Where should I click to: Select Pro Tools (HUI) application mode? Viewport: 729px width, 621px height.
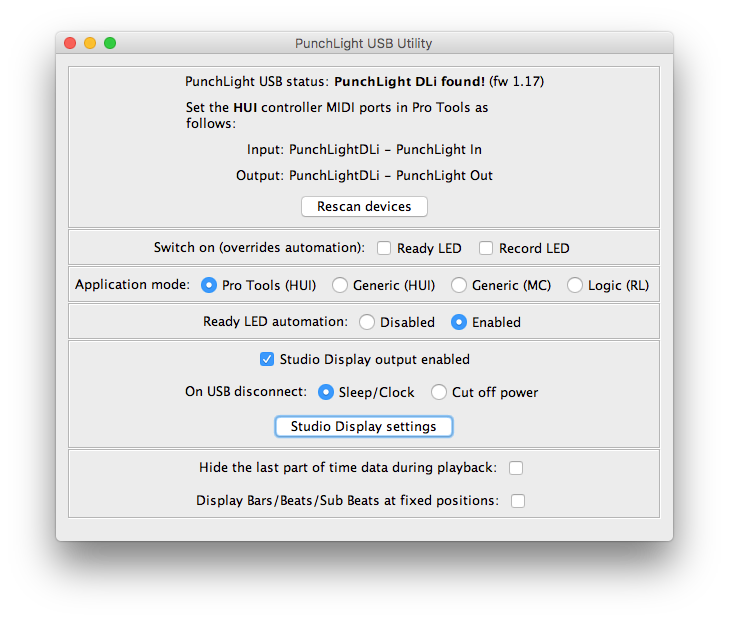209,285
